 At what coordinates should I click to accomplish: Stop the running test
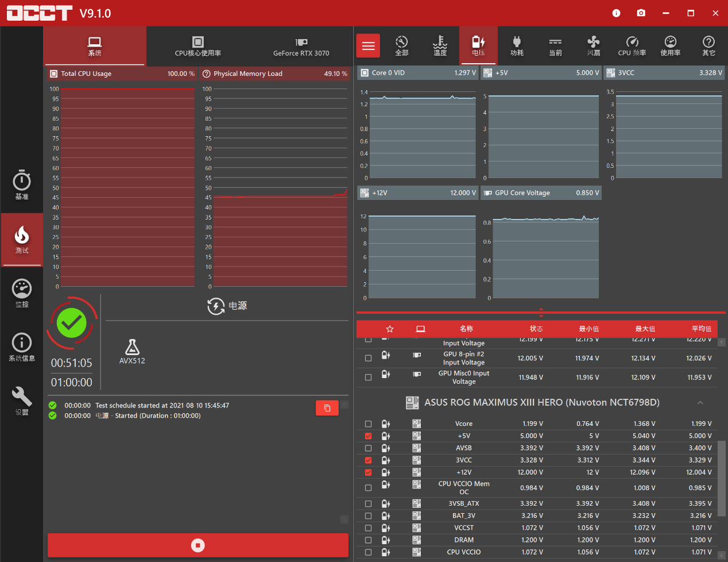click(x=198, y=545)
